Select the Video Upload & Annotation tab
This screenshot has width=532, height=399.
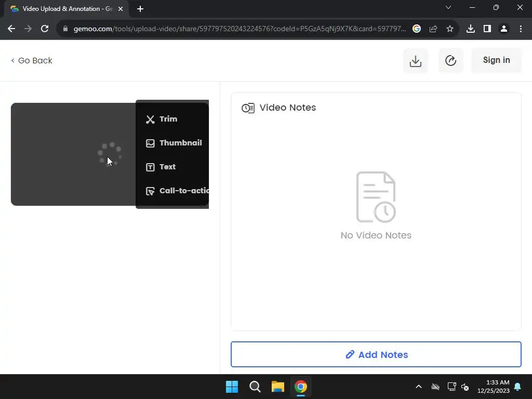coord(66,9)
